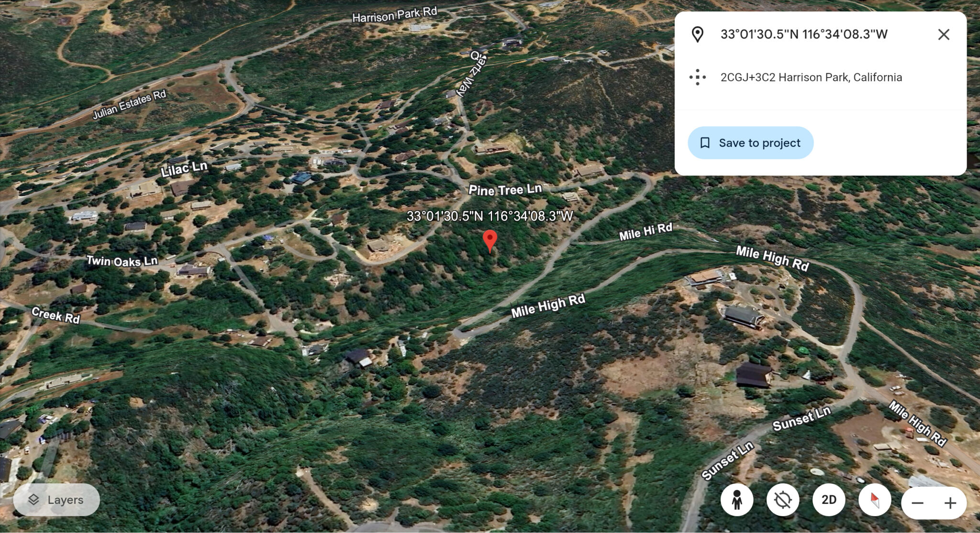Click the Harrison Park Rd label
This screenshot has width=980, height=533.
[x=395, y=15]
